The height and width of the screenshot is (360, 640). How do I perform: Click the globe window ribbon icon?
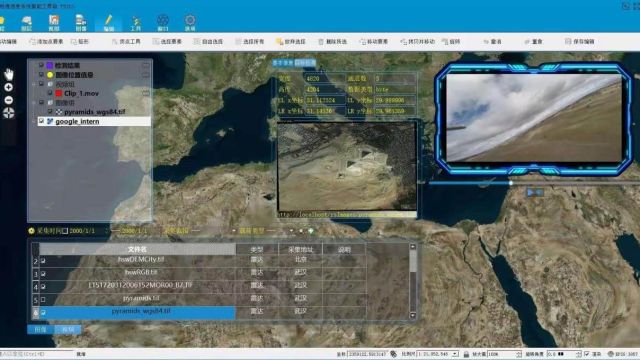163,23
